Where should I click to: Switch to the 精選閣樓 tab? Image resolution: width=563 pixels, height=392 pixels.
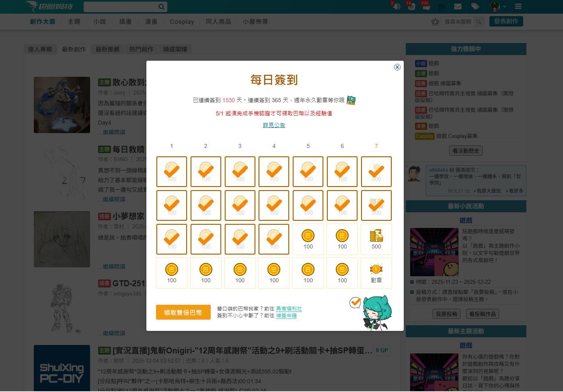click(175, 49)
